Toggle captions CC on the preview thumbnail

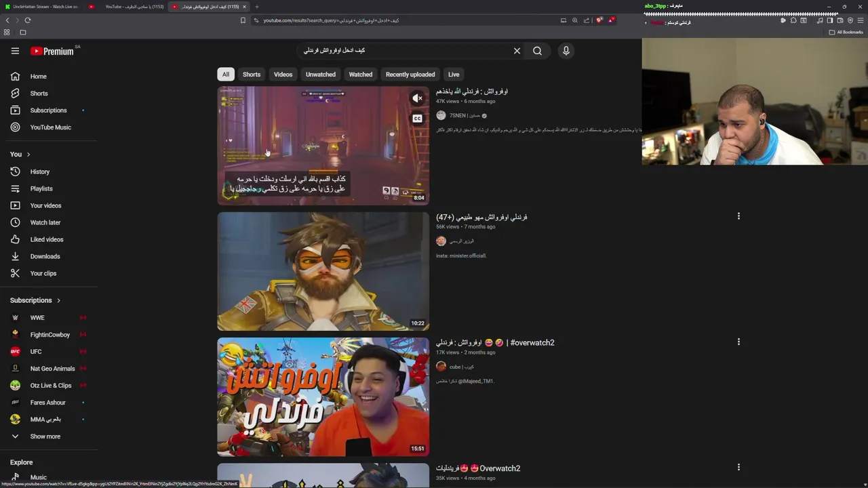click(417, 119)
